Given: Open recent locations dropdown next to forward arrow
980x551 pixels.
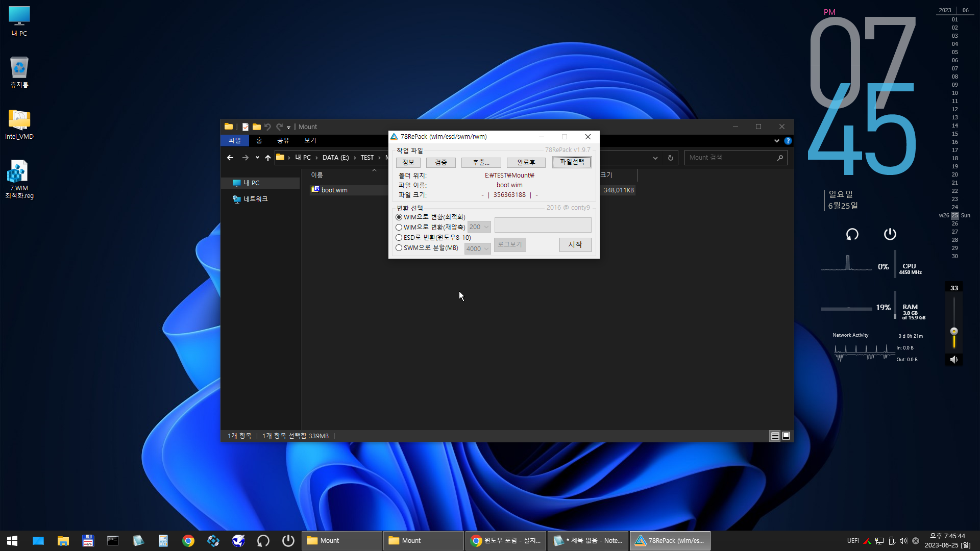Looking at the screenshot, I should point(257,158).
